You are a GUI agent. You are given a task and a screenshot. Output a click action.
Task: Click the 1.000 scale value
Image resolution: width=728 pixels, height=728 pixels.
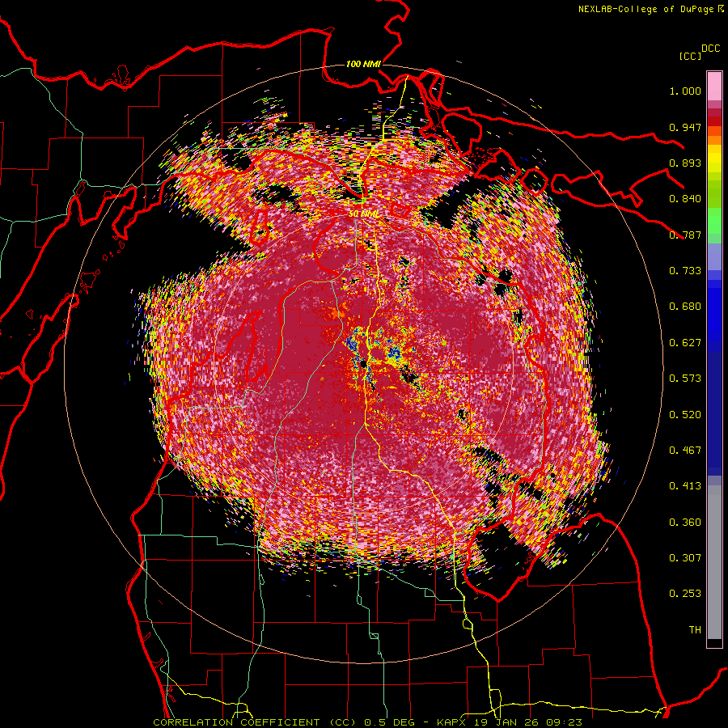point(685,91)
